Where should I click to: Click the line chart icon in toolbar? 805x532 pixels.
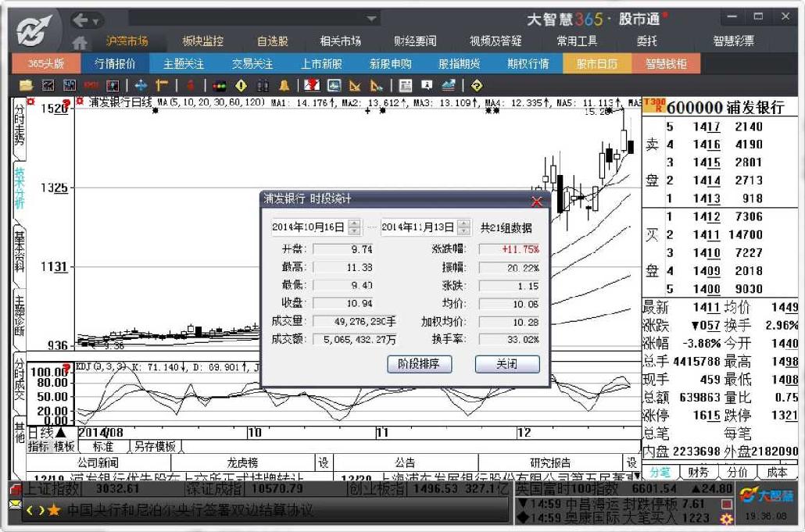click(48, 86)
